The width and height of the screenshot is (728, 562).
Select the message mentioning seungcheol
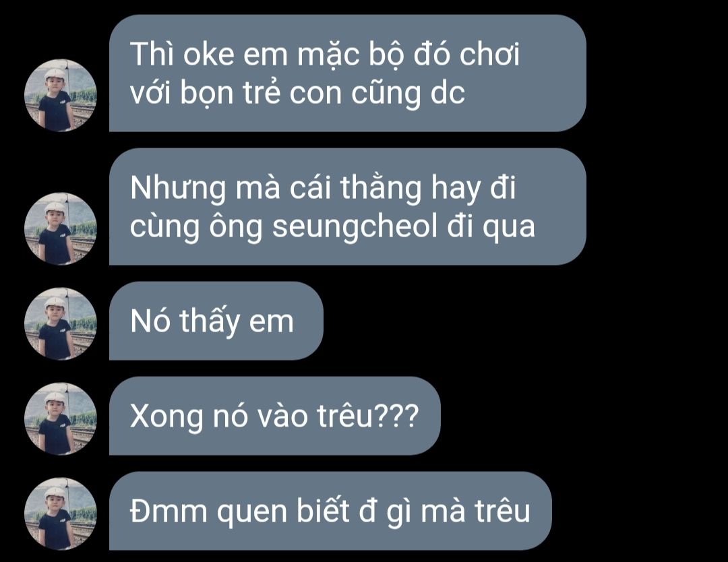pyautogui.click(x=348, y=206)
